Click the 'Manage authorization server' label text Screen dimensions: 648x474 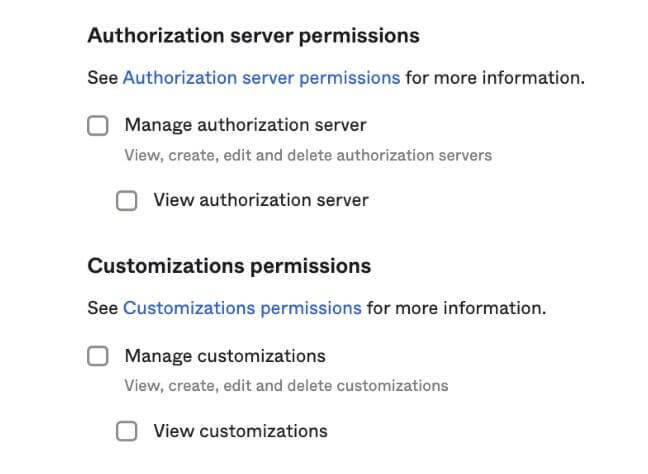(x=245, y=126)
